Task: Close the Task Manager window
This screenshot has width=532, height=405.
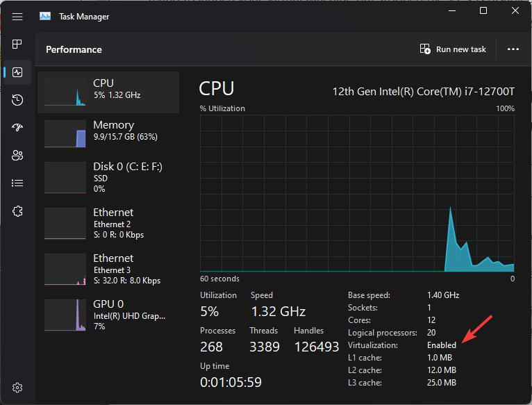Action: point(515,11)
